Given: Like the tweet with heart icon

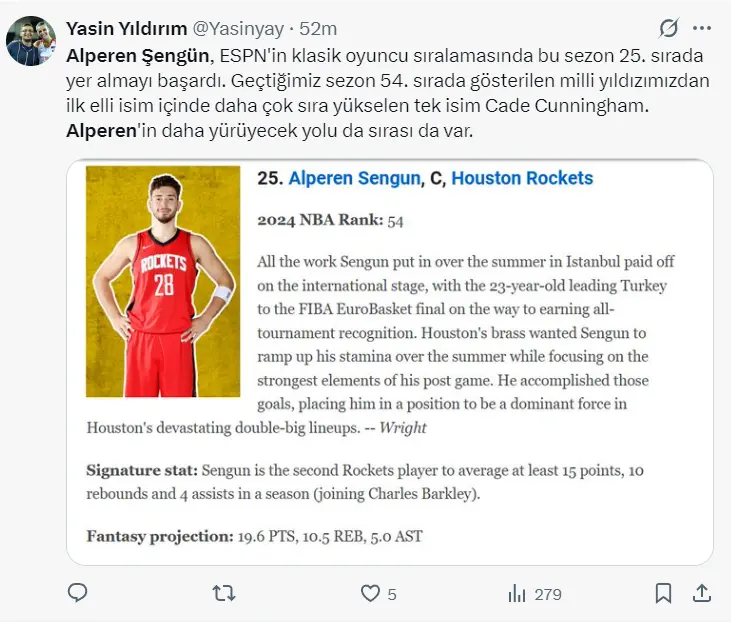Looking at the screenshot, I should 370,593.
